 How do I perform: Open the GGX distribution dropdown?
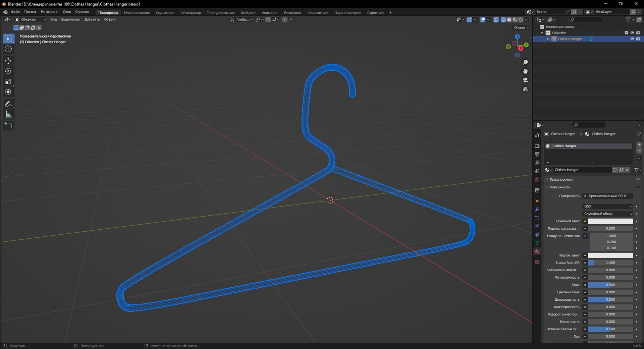coord(608,207)
